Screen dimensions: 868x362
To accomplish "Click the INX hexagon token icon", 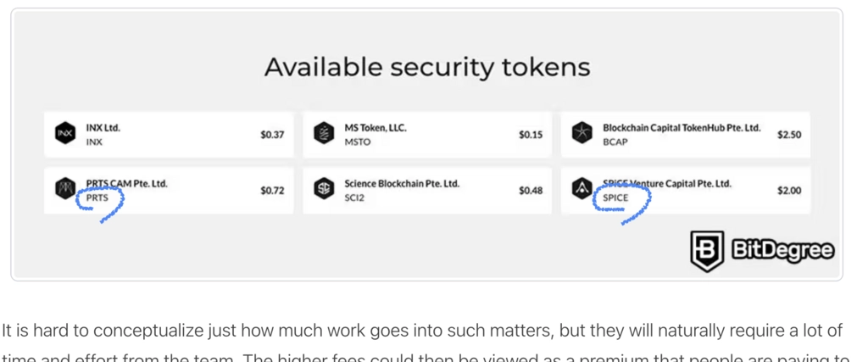I will click(x=64, y=134).
